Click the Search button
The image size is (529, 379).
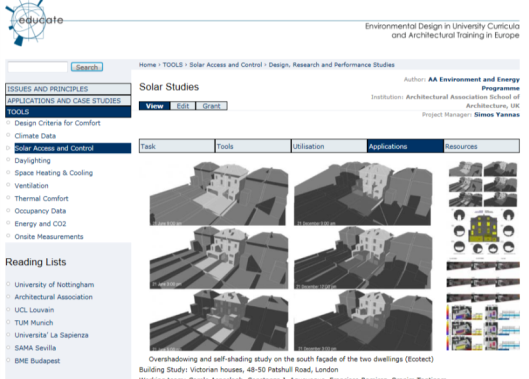(x=87, y=67)
